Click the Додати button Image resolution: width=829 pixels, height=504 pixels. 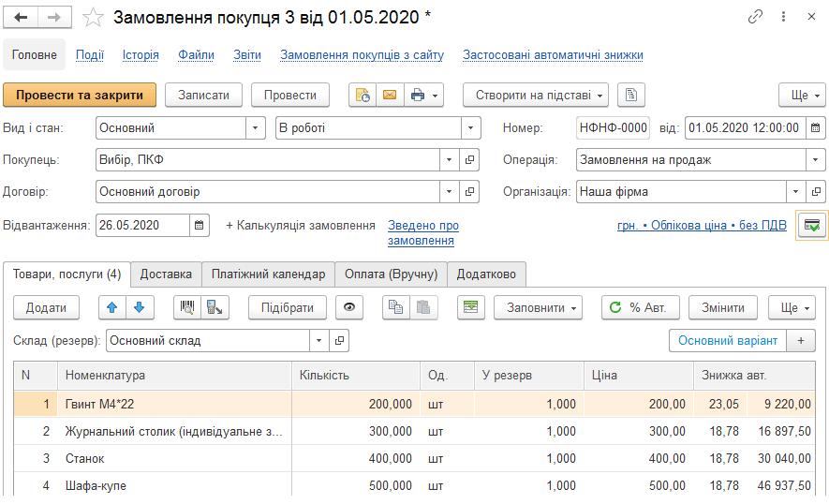coord(47,308)
